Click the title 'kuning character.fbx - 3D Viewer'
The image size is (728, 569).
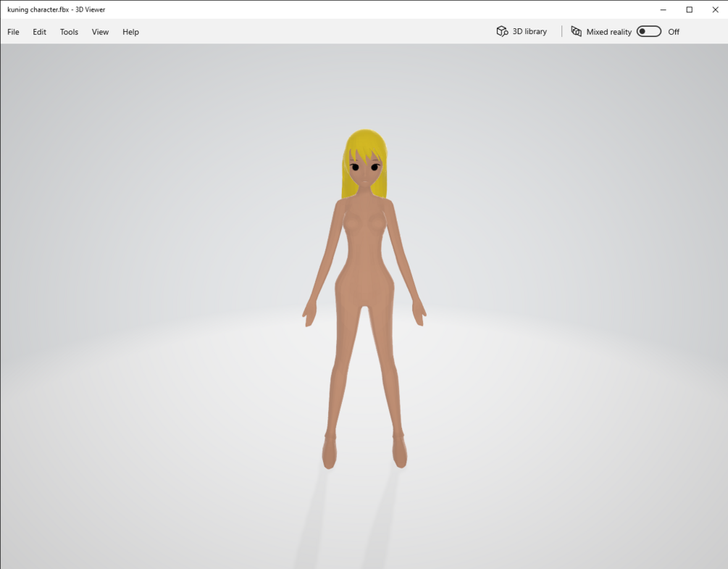tap(57, 9)
